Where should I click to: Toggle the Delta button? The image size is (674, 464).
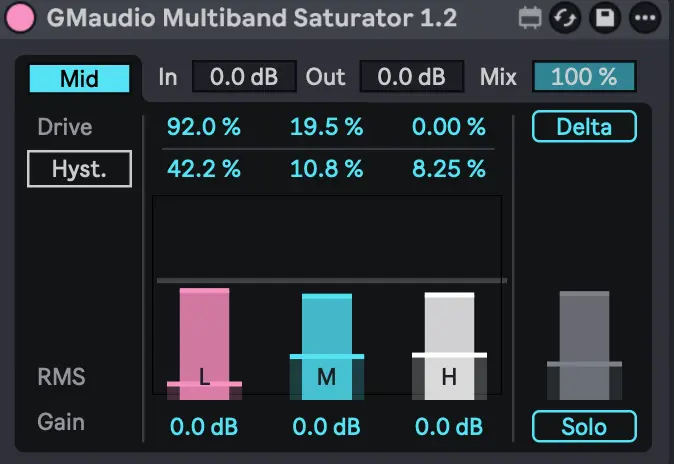click(584, 126)
